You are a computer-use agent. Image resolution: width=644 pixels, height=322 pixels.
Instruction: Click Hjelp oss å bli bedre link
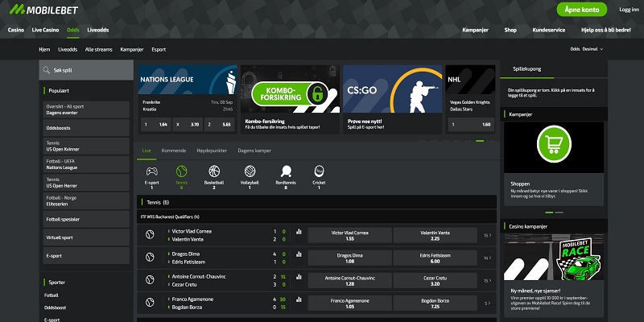pos(606,30)
